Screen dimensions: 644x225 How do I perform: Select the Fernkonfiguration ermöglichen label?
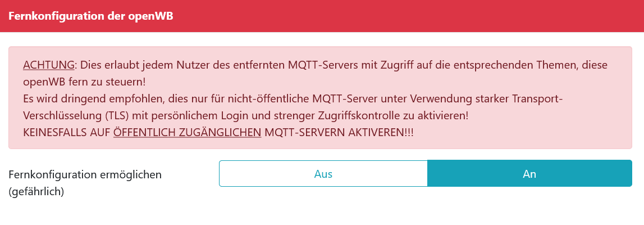tap(85, 174)
